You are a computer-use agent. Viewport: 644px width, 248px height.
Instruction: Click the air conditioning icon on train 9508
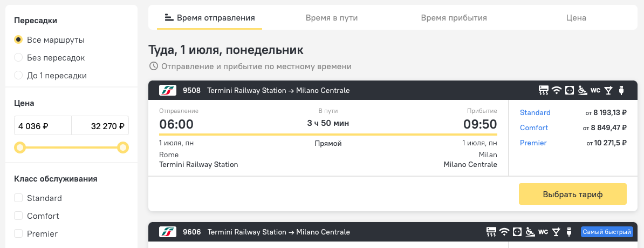[x=543, y=90]
